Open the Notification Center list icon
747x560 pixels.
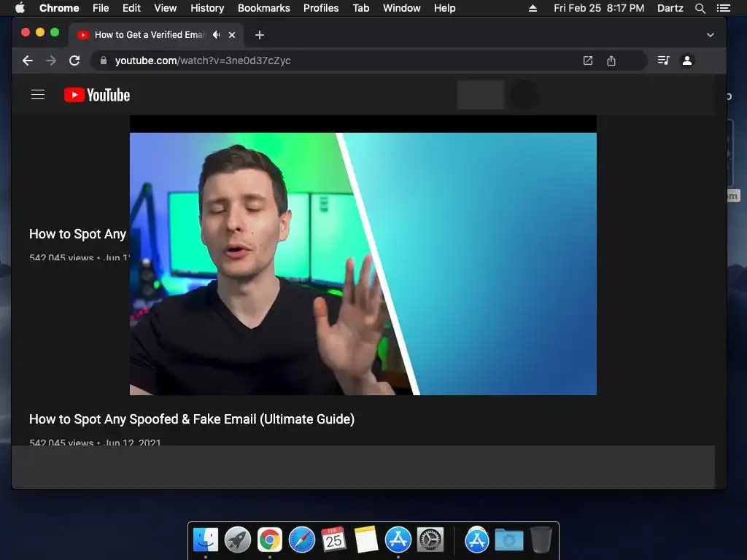pos(723,8)
